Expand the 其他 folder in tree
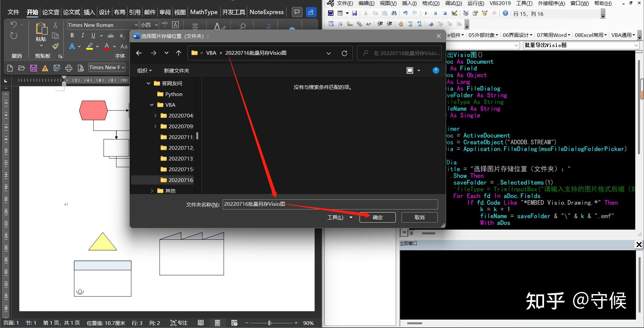 [x=152, y=191]
